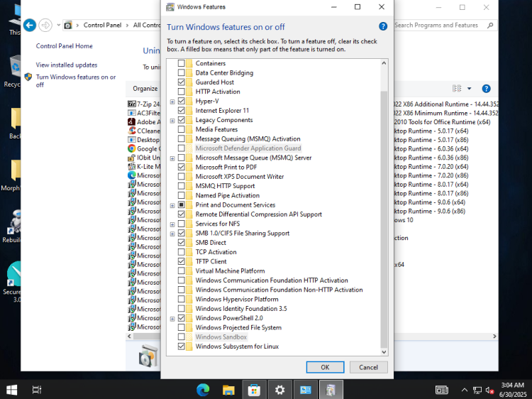The image size is (532, 399).
Task: Select K-Lite icon in programs list
Action: pyautogui.click(x=132, y=166)
